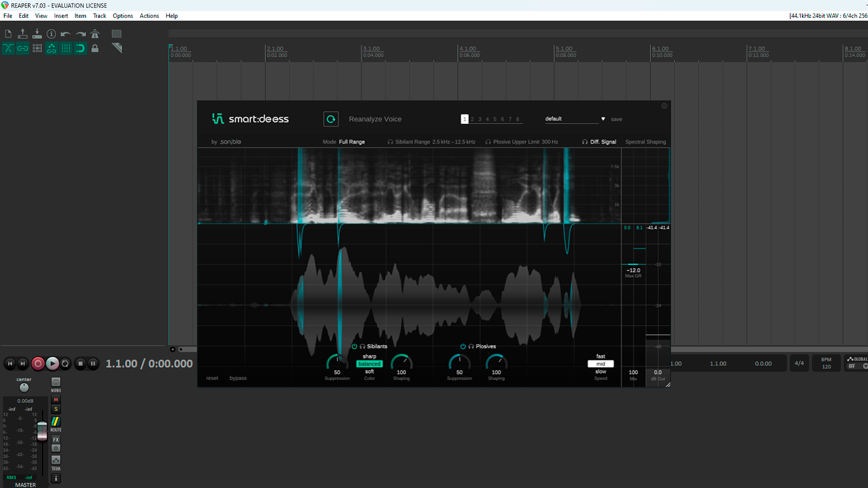The height and width of the screenshot is (488, 868).
Task: Click the preset 'save' link
Action: (616, 119)
